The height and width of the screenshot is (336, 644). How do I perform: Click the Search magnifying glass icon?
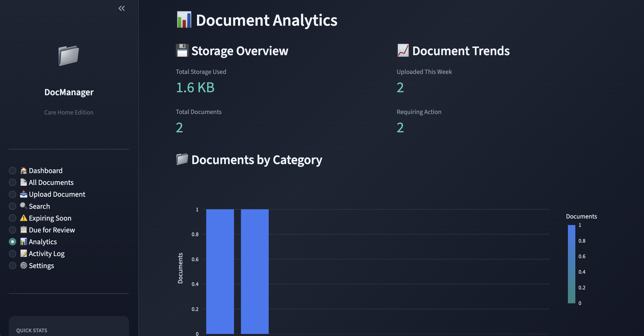tap(23, 206)
